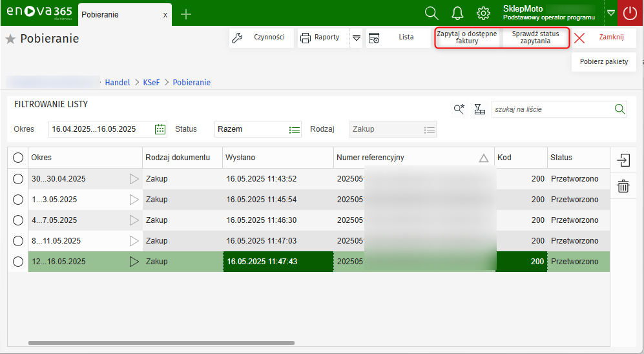Navigate to KSeF in the breadcrumb

[x=151, y=83]
